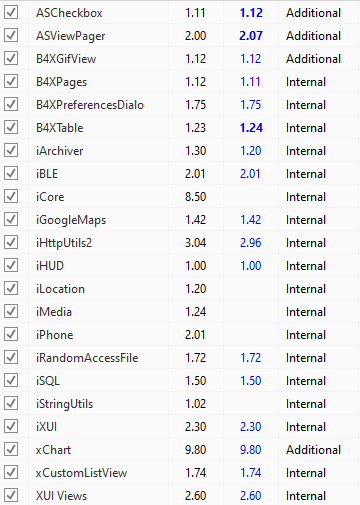Toggle the iPhone library checkbox
The width and height of the screenshot is (360, 505).
click(11, 334)
